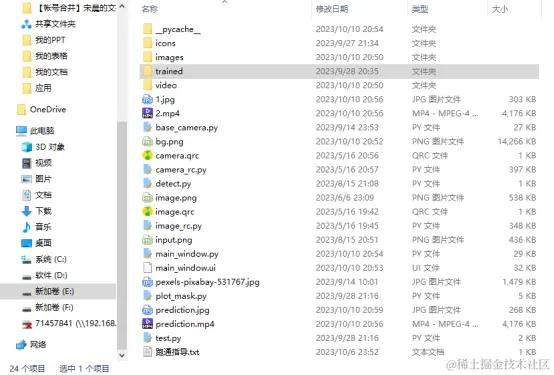This screenshot has width=554, height=375.
Task: Select the image.qrc file icon
Action: (x=147, y=212)
